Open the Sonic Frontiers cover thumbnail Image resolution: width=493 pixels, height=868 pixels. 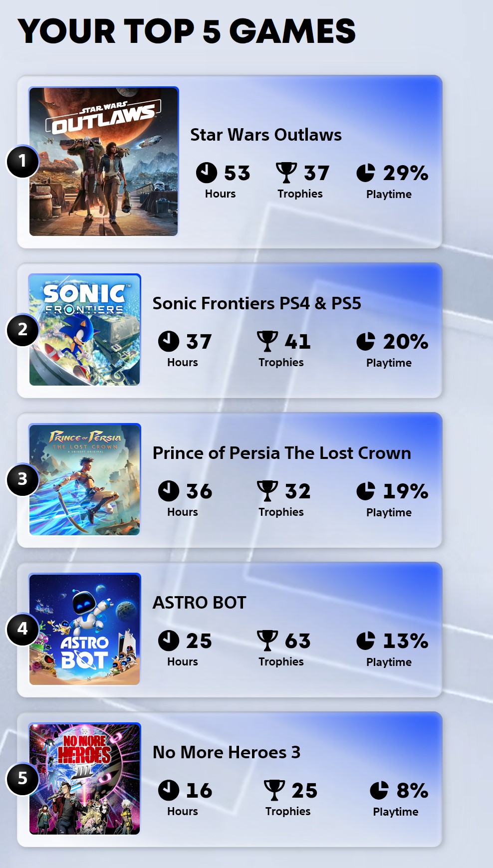pyautogui.click(x=85, y=330)
